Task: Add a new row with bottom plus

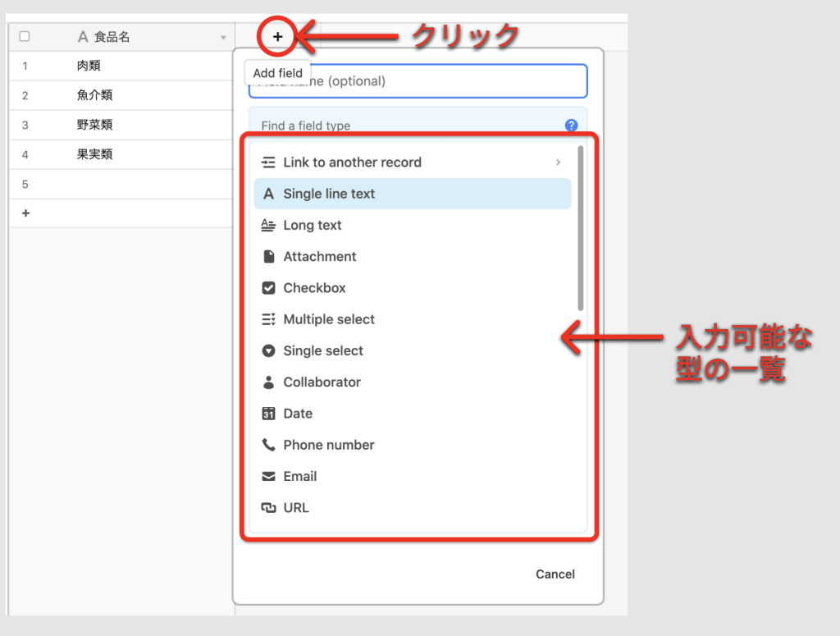Action: pos(25,213)
